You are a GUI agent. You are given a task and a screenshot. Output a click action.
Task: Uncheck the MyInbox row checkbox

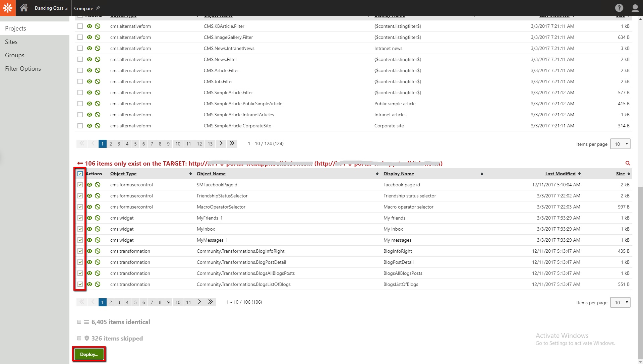tap(80, 229)
